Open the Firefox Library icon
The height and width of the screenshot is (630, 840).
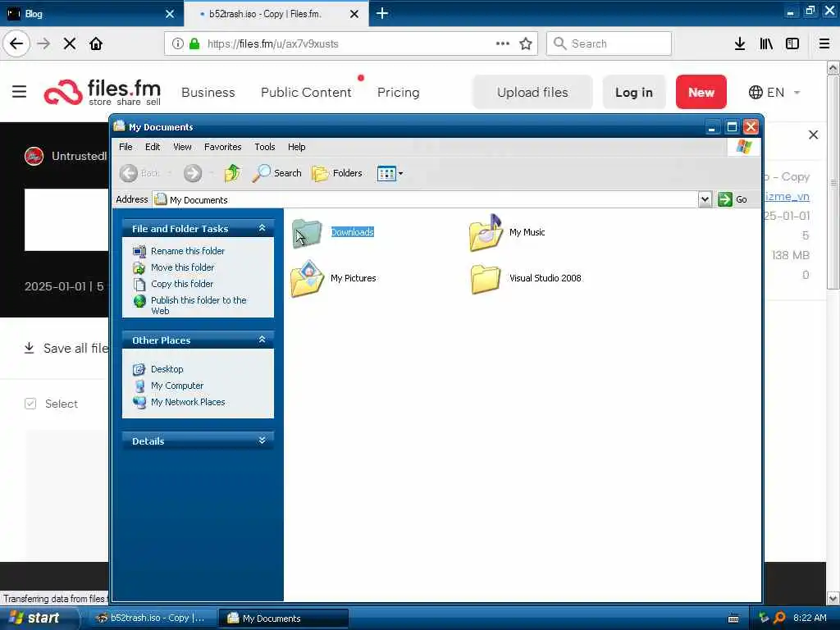(x=766, y=43)
